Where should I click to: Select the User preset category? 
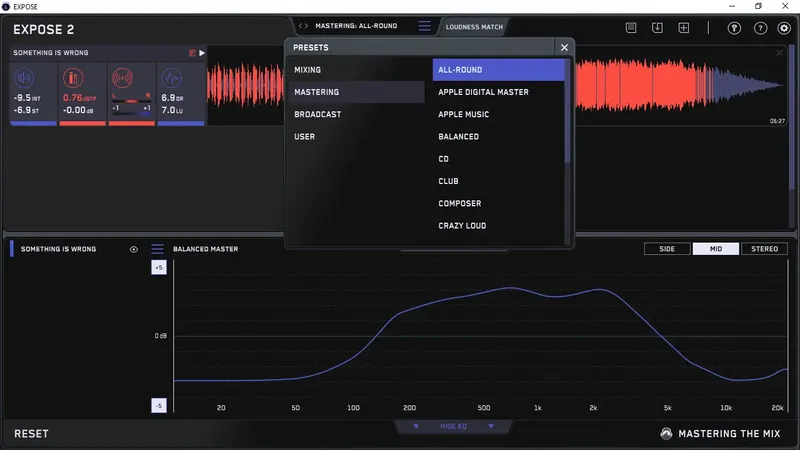pyautogui.click(x=356, y=137)
